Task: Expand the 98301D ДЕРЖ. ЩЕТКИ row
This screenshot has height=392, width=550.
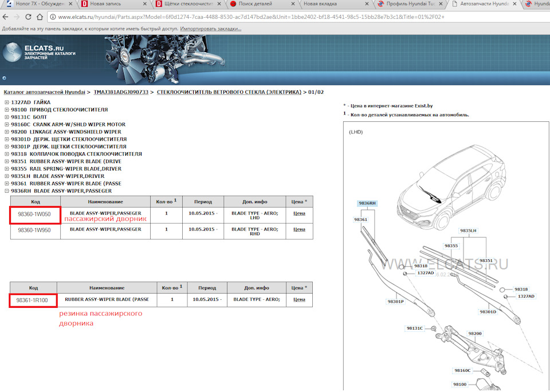Action: tap(7, 139)
